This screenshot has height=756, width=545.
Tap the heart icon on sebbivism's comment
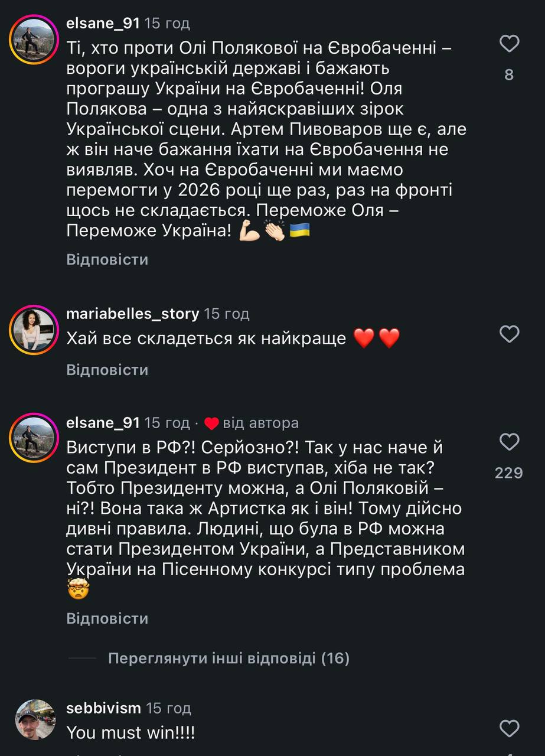(509, 727)
